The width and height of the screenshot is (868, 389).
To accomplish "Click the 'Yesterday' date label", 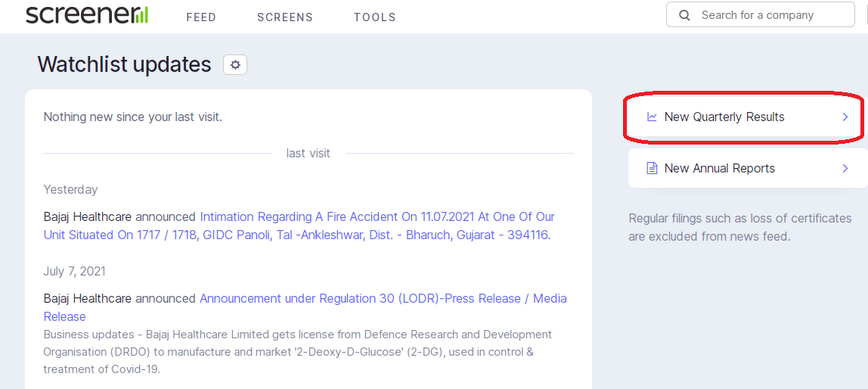I will point(70,189).
